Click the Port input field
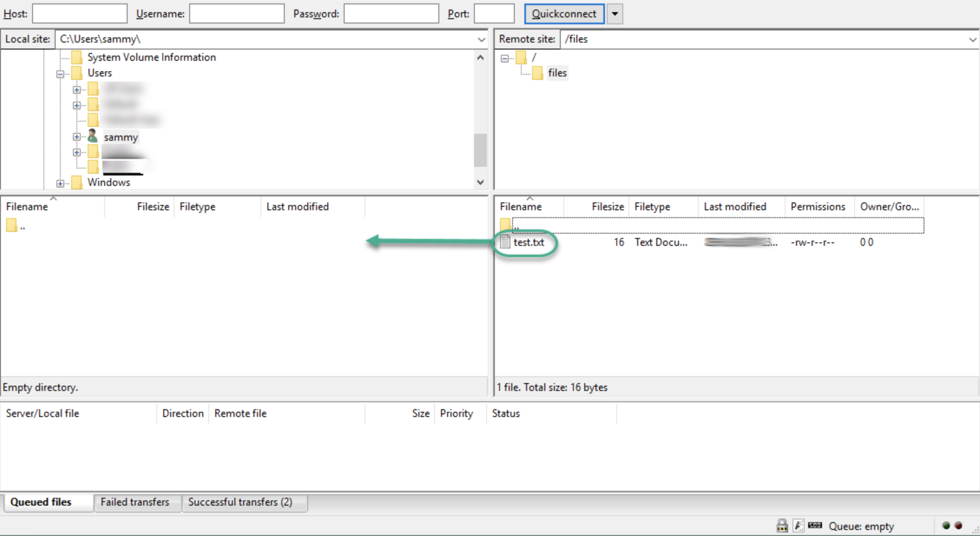980x536 pixels. coord(494,13)
